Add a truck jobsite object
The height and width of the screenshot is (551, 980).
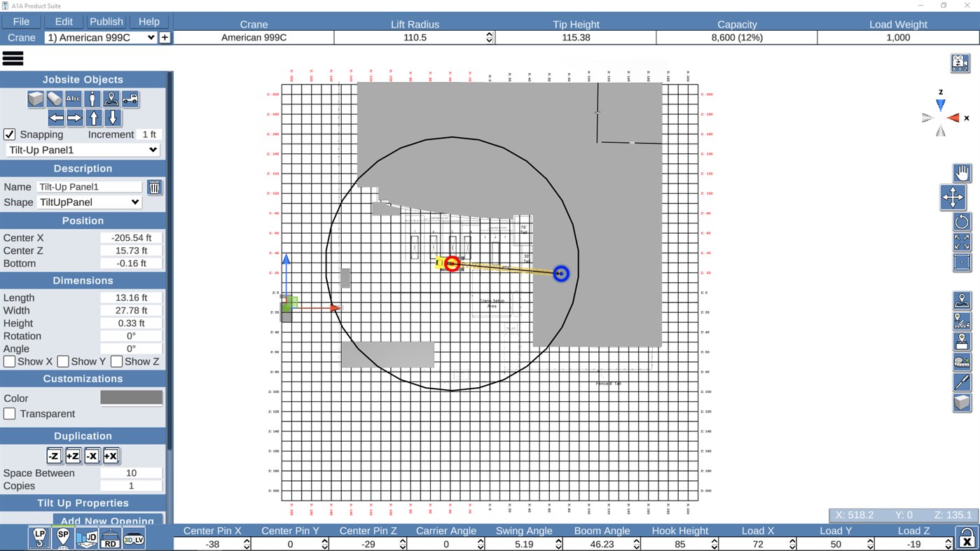click(130, 99)
